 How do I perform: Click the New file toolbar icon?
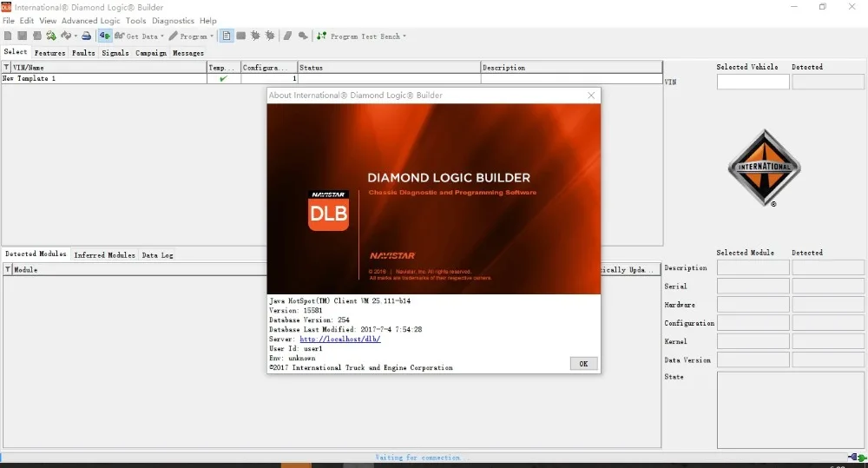8,36
